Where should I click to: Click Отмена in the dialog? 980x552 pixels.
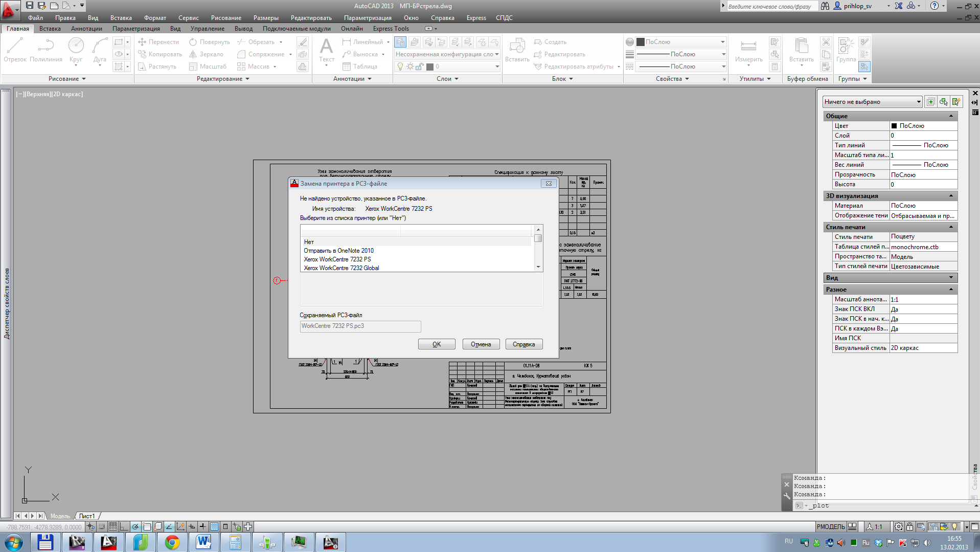click(x=481, y=344)
